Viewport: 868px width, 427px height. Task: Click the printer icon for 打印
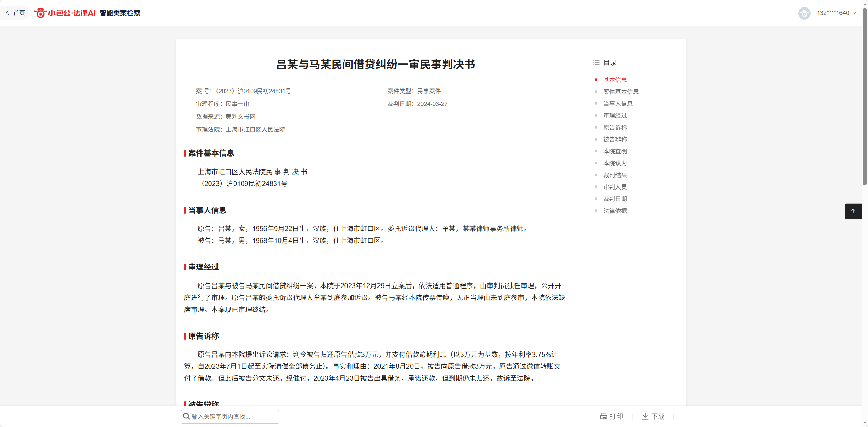pos(603,416)
